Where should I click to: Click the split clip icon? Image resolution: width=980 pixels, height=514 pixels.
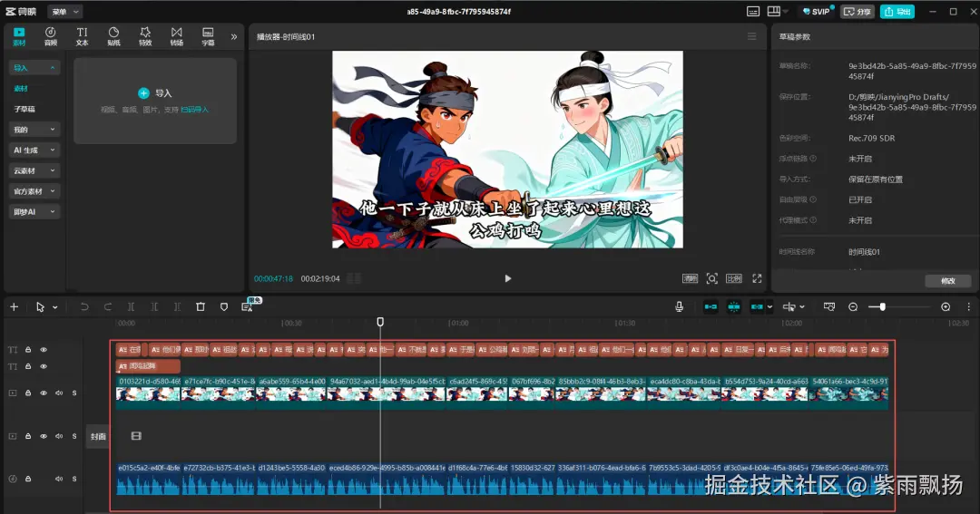point(131,306)
